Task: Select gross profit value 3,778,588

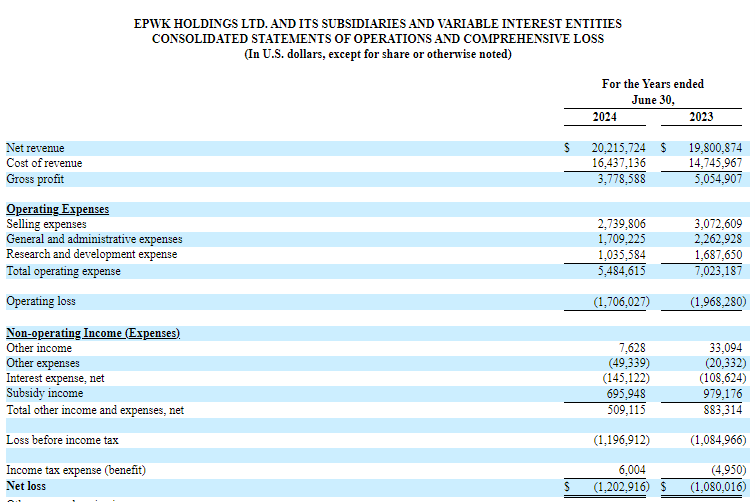Action: point(621,179)
